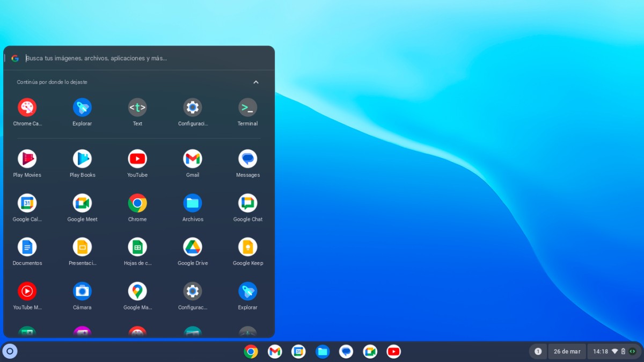Image resolution: width=644 pixels, height=362 pixels.
Task: Open Play Books
Action: tap(82, 158)
